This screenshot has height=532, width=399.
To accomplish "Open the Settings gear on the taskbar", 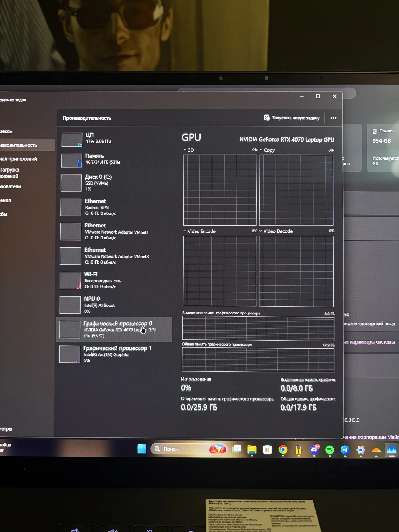I will point(361,450).
